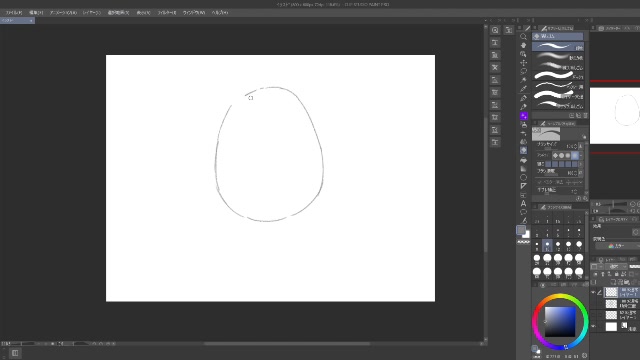Screen dimensions: 640x360
Task: Select the Eyedropper tool
Action: (523, 89)
